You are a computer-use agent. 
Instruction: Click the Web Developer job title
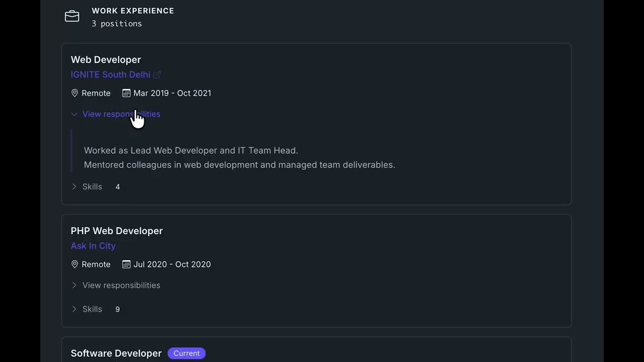[x=106, y=59]
